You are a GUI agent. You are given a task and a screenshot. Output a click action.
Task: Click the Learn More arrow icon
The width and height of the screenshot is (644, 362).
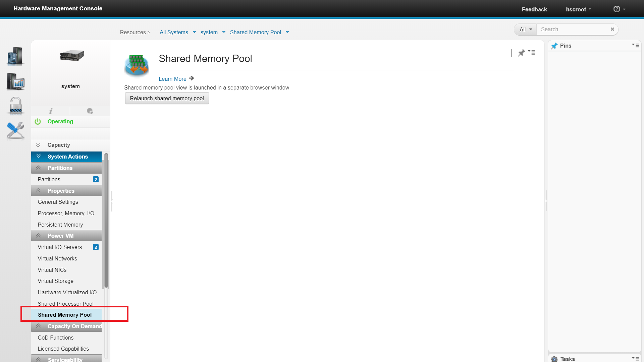[x=192, y=78]
